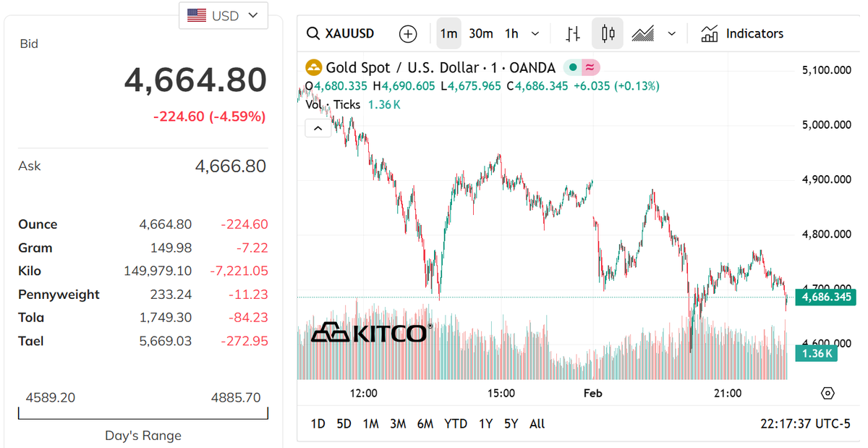
Task: Open the USD currency dropdown
Action: point(223,15)
